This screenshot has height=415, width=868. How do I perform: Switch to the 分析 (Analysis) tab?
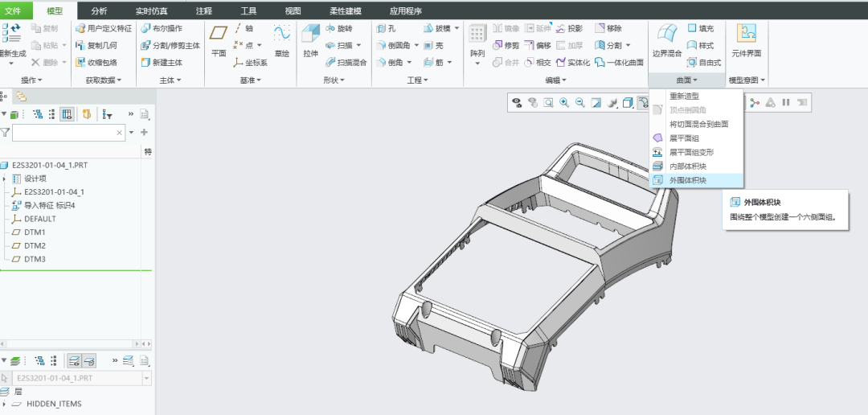coord(99,11)
